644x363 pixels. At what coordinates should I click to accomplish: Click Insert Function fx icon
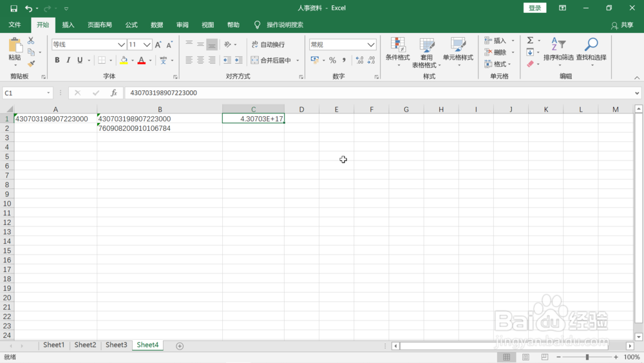pos(114,93)
